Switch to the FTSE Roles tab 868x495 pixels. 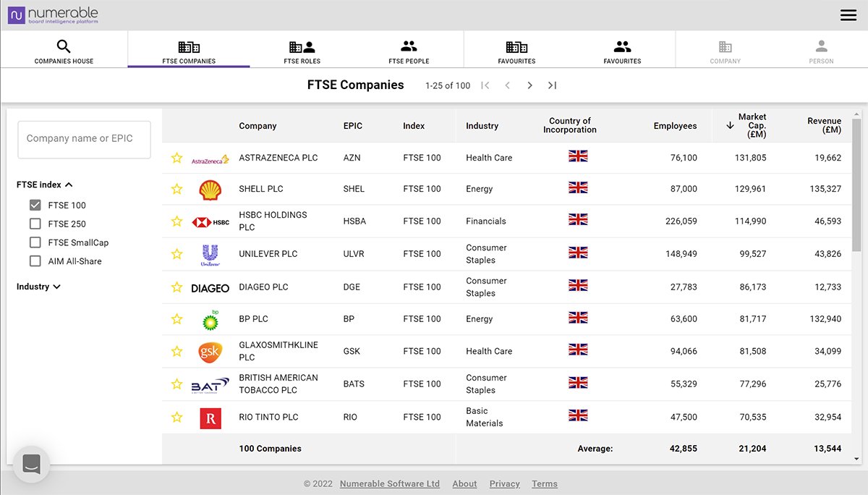coord(302,49)
